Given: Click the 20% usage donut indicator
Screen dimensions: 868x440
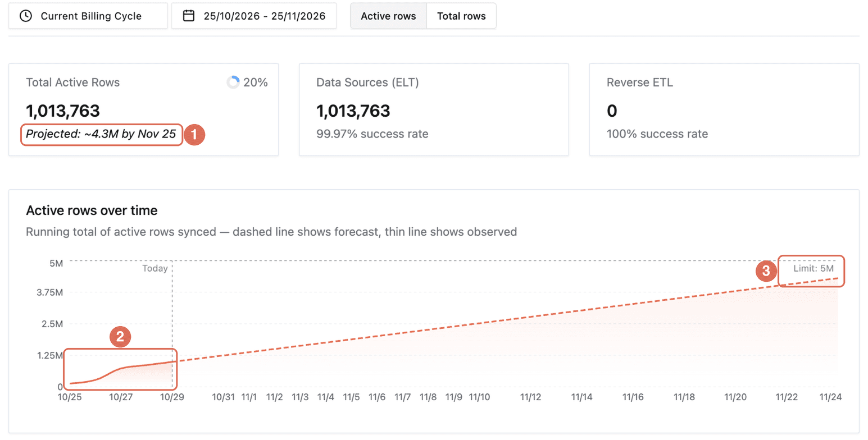Looking at the screenshot, I should tap(233, 82).
